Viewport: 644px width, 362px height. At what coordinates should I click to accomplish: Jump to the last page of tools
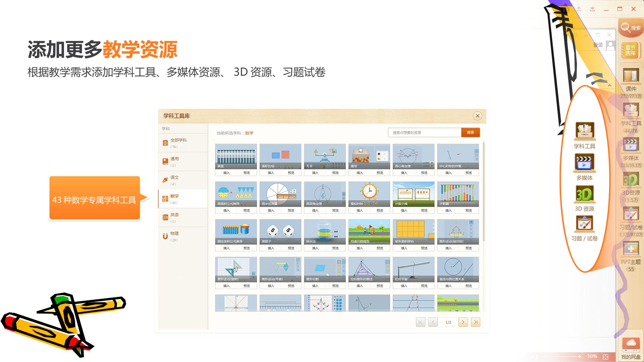pos(475,322)
